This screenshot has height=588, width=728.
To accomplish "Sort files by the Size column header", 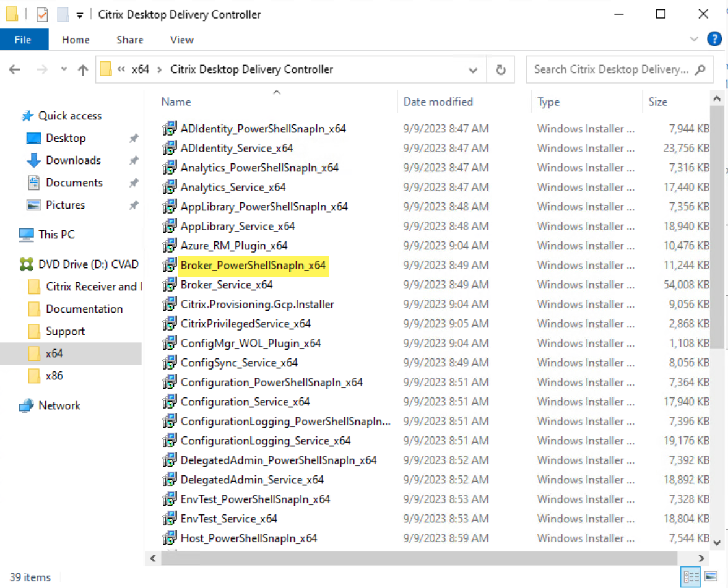I will pos(658,102).
